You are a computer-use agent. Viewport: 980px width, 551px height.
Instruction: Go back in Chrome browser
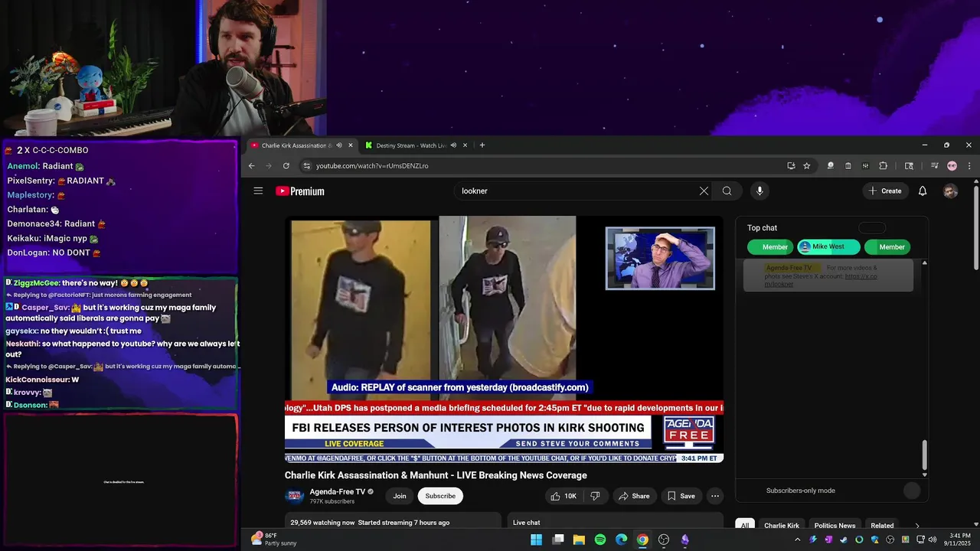coord(251,165)
